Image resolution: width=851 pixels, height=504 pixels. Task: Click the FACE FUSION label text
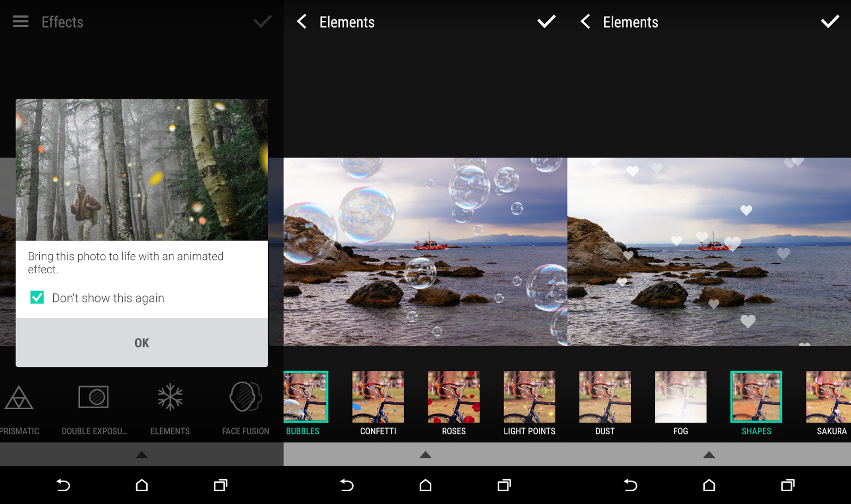(x=246, y=431)
